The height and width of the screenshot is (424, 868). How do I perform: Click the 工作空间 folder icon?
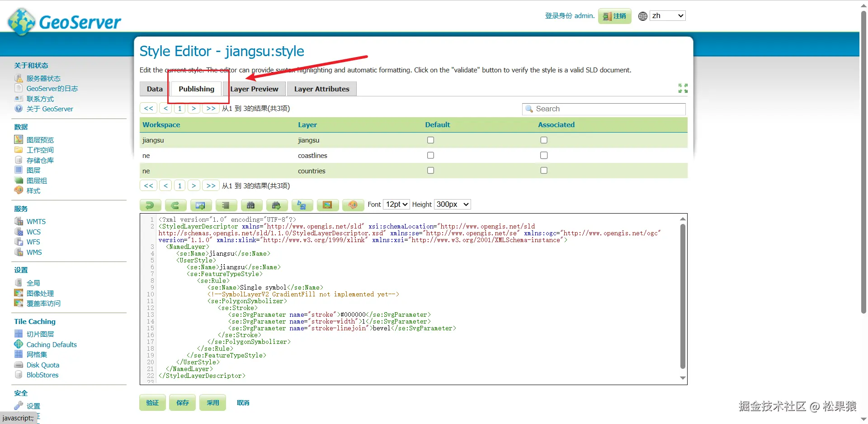pos(19,150)
